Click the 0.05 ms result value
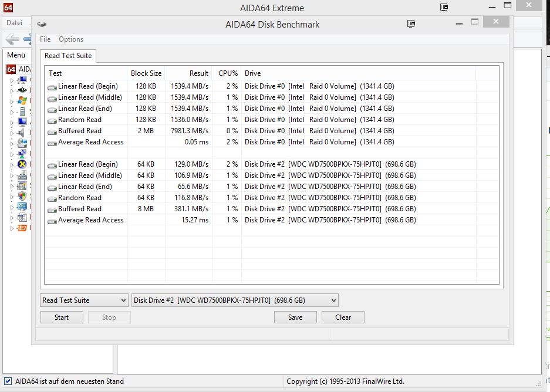This screenshot has width=550, height=392. (197, 142)
